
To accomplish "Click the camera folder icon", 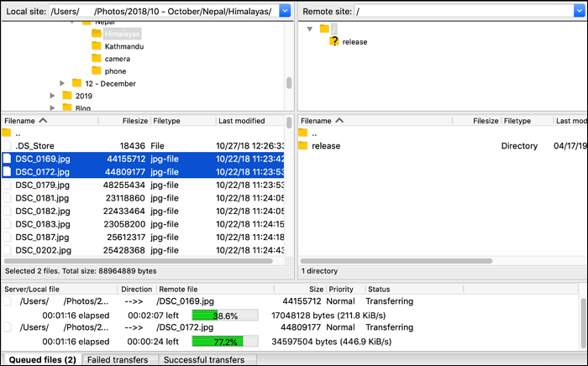I will pyautogui.click(x=97, y=58).
